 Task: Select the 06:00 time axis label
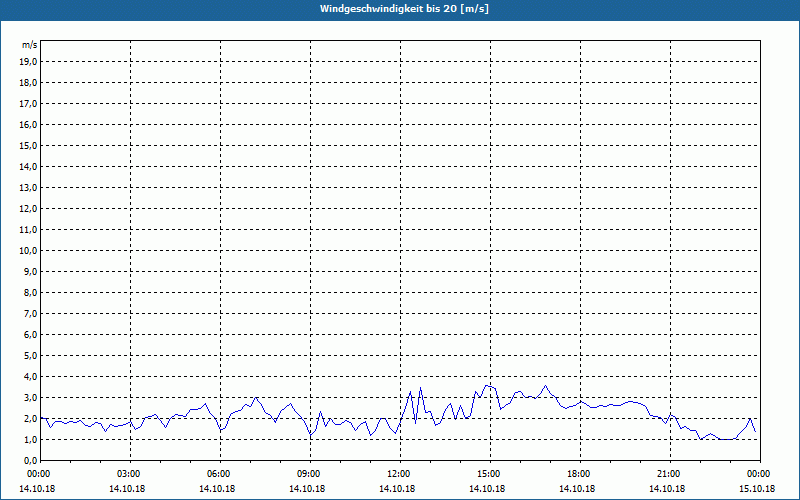coord(219,474)
